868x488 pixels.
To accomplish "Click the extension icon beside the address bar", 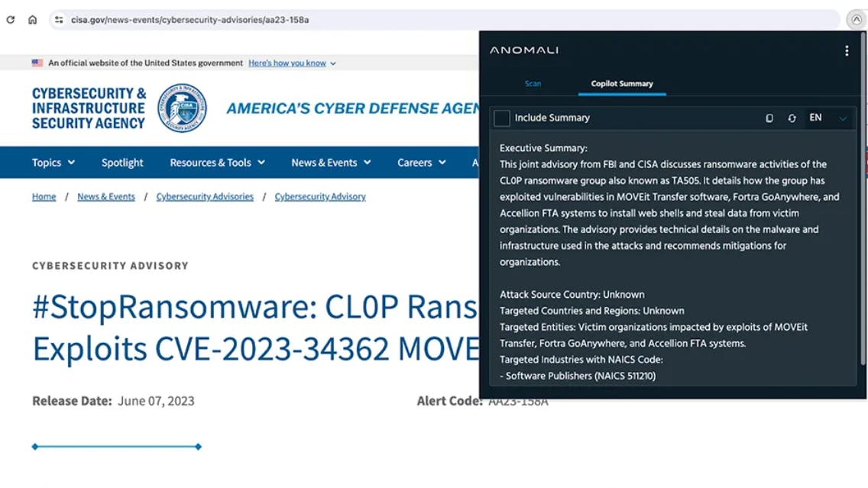I will [x=857, y=19].
